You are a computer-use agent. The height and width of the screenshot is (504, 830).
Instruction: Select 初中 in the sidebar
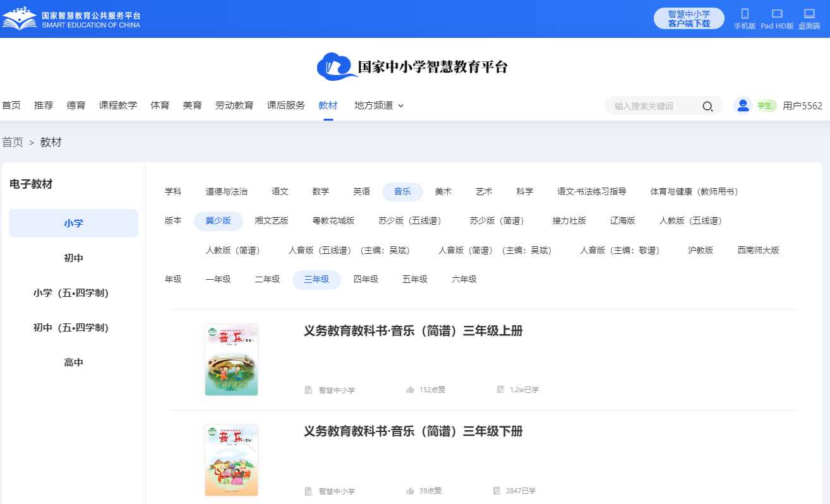73,258
